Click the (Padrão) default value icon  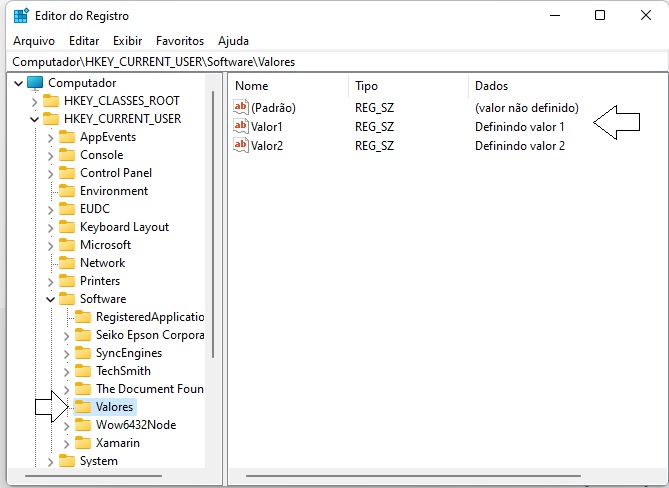pyautogui.click(x=240, y=108)
